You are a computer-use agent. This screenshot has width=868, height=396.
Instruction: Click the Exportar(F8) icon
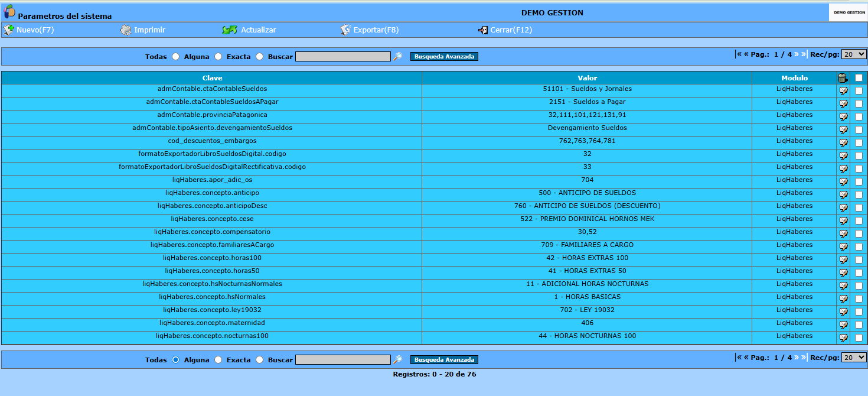346,30
